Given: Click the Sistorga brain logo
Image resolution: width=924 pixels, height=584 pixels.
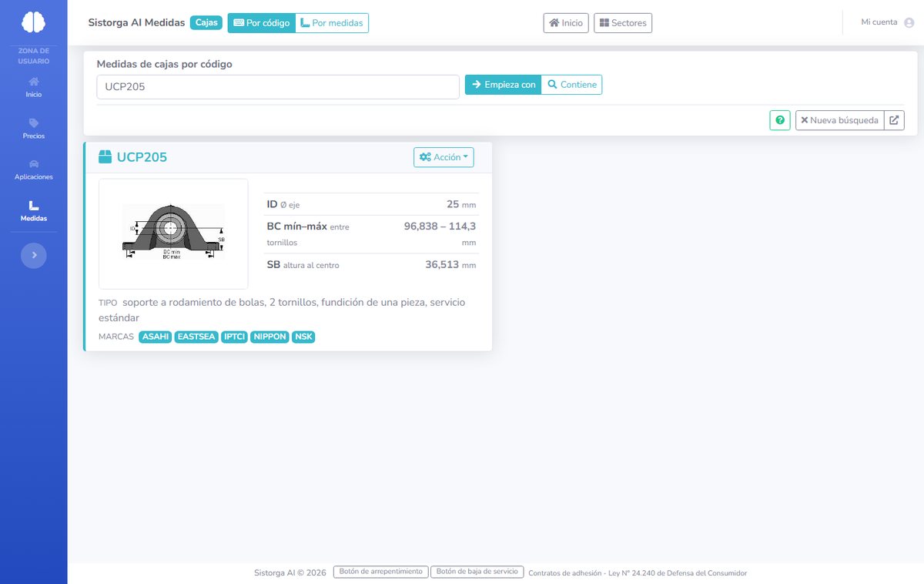Looking at the screenshot, I should tap(33, 22).
